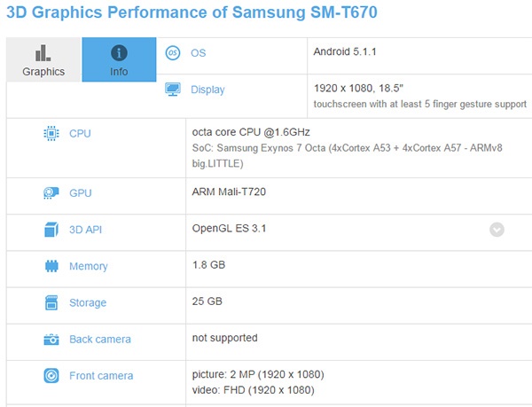The width and height of the screenshot is (532, 407).
Task: Select the Info tab
Action: pyautogui.click(x=119, y=59)
